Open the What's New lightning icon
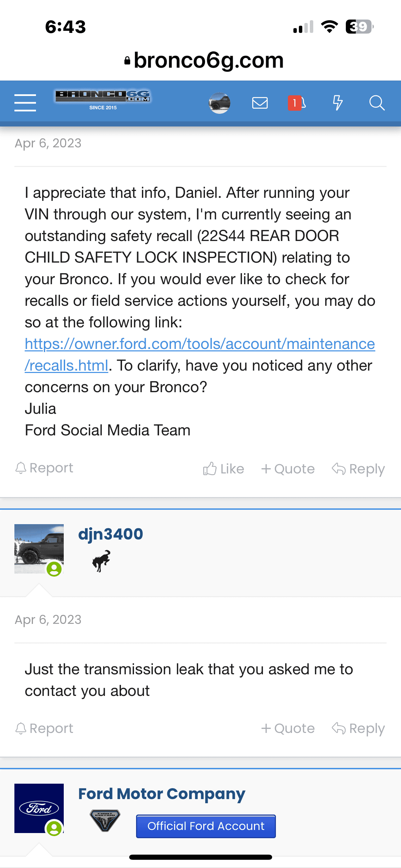The width and height of the screenshot is (401, 868). pyautogui.click(x=338, y=103)
